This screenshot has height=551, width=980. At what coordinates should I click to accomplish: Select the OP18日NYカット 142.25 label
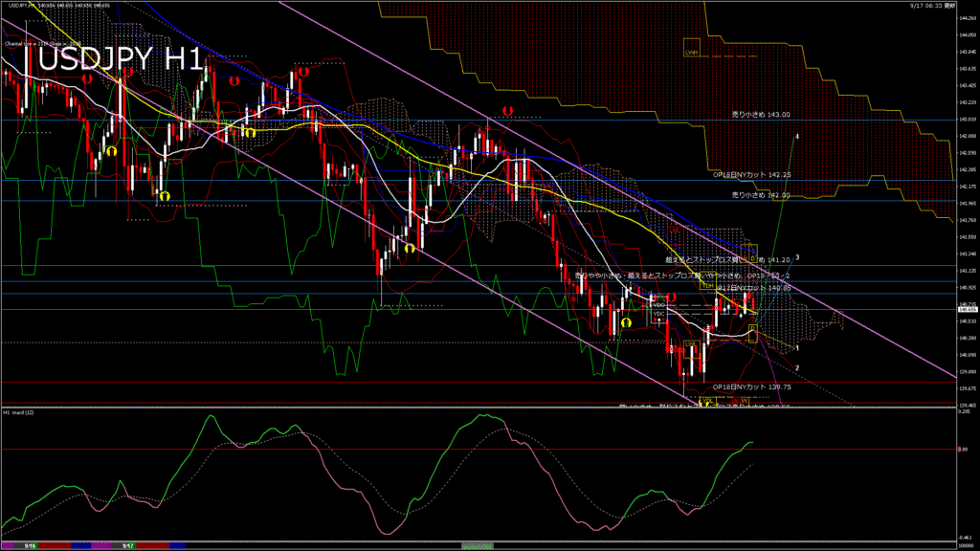click(751, 175)
